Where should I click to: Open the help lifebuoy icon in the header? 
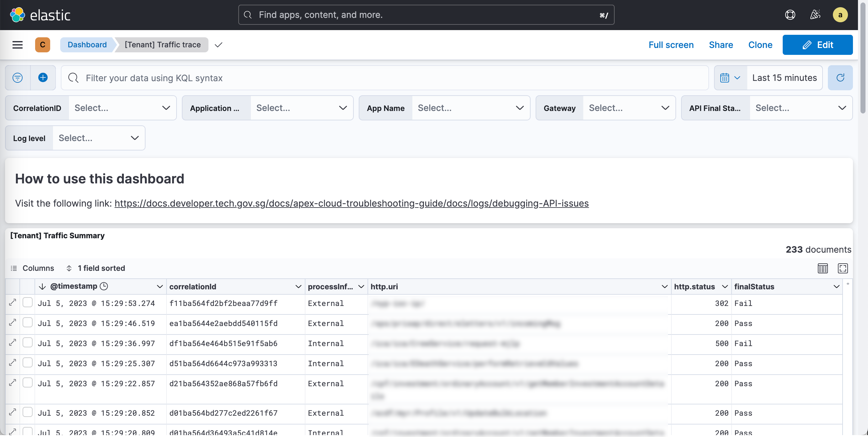pyautogui.click(x=790, y=14)
